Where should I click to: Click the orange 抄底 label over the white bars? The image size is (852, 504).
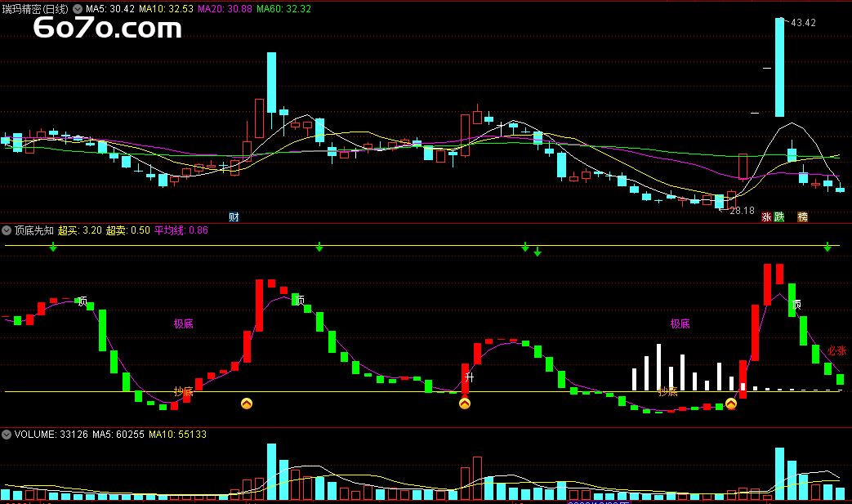click(668, 391)
